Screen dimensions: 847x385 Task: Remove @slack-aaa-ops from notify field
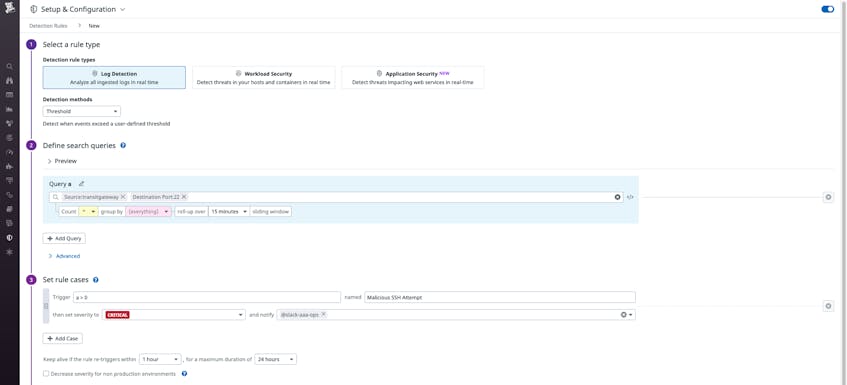(x=323, y=314)
